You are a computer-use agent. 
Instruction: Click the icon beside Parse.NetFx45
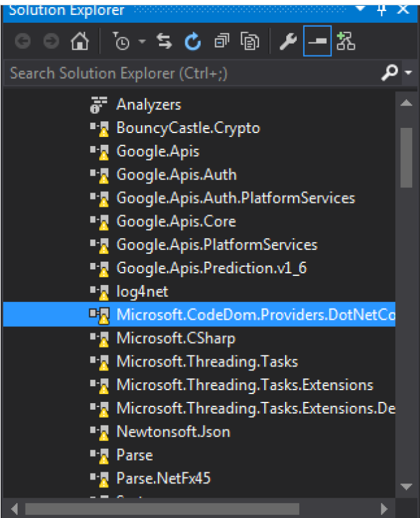click(x=99, y=480)
